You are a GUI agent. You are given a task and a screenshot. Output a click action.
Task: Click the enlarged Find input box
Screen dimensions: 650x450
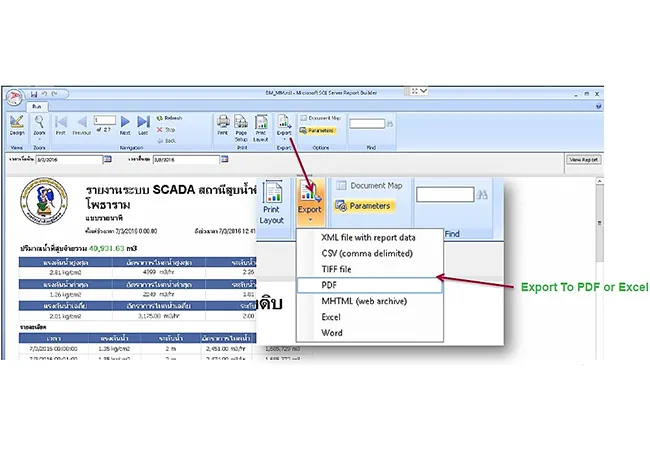pos(445,194)
